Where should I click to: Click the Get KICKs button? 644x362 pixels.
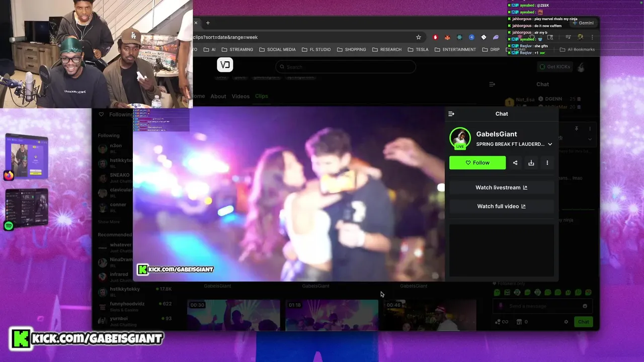click(555, 67)
